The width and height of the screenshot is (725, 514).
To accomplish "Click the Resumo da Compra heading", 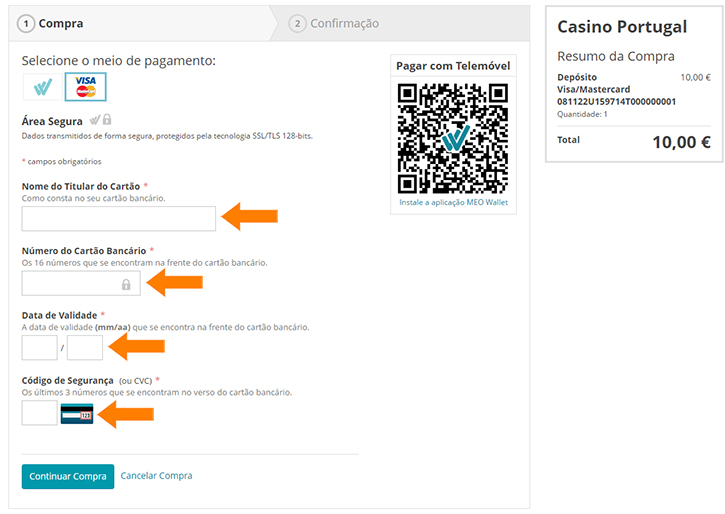I will point(616,56).
